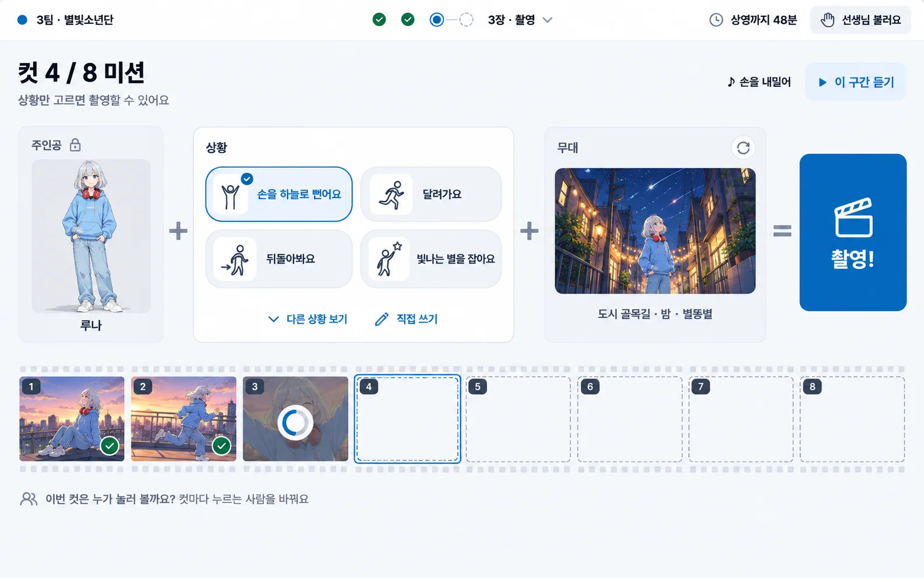924x578 pixels.
Task: Click the 상영까지 48분 countdown text
Action: 764,20
